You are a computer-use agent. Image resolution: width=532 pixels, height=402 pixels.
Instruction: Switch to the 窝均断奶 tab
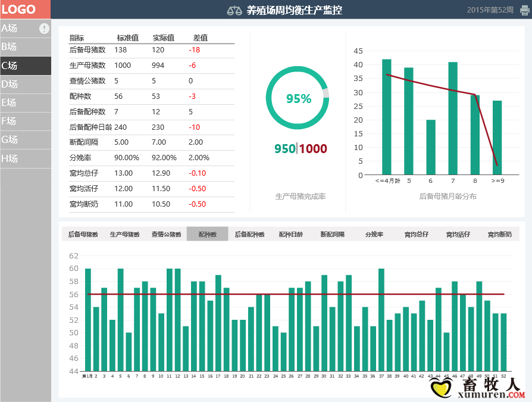point(499,234)
